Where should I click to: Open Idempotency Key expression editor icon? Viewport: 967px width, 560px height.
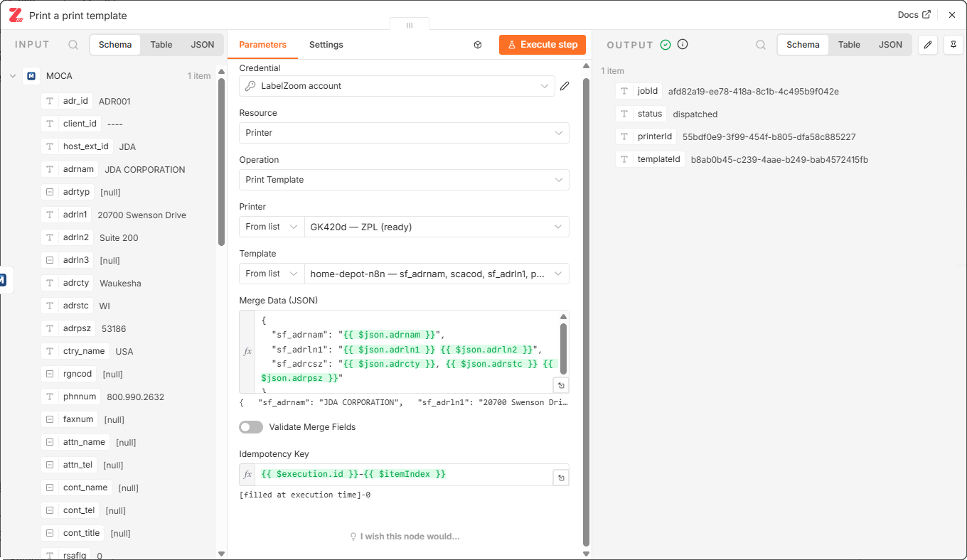tap(561, 478)
